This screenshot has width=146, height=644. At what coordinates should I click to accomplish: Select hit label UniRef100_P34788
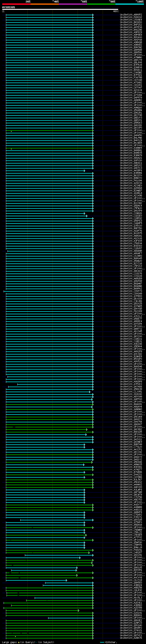131,77
